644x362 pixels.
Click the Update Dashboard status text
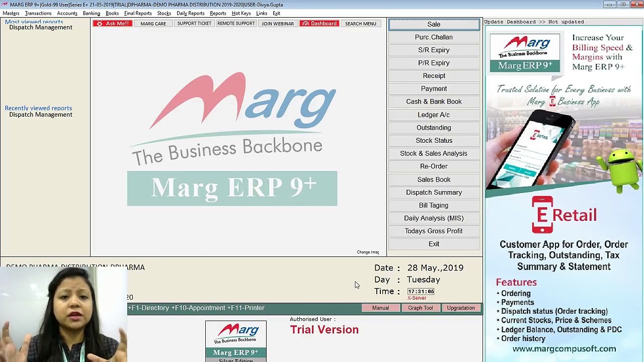(x=534, y=22)
